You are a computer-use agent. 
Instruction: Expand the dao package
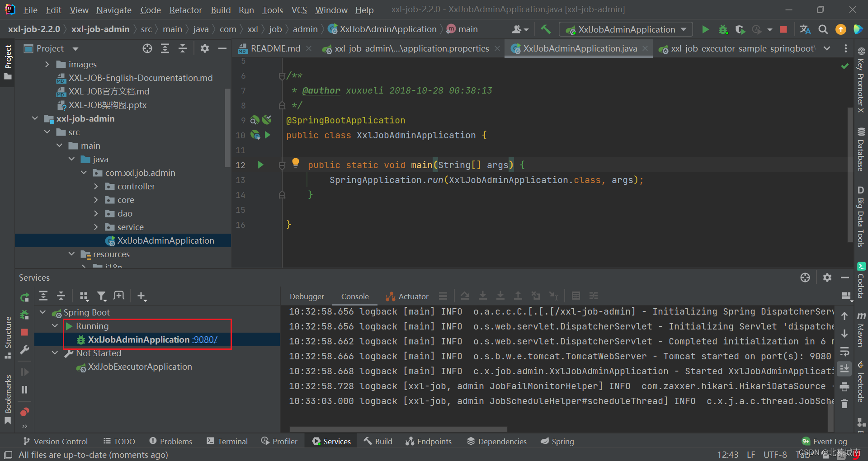[x=96, y=213]
